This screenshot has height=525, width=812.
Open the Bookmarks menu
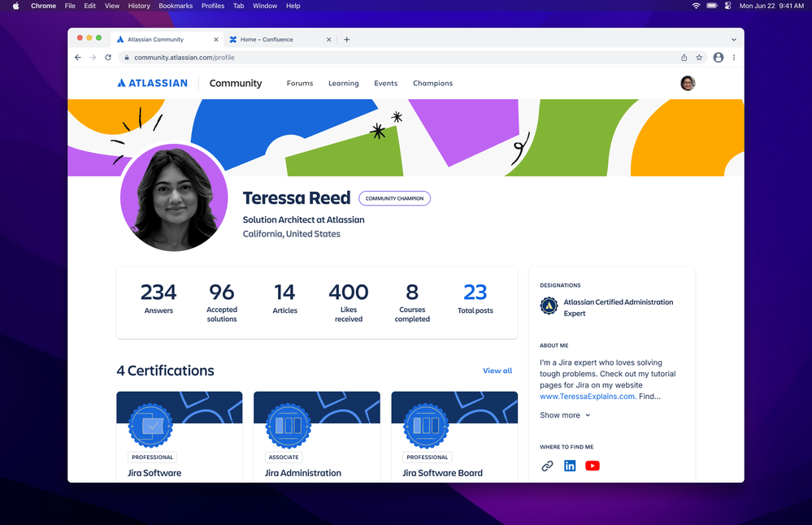coord(176,6)
